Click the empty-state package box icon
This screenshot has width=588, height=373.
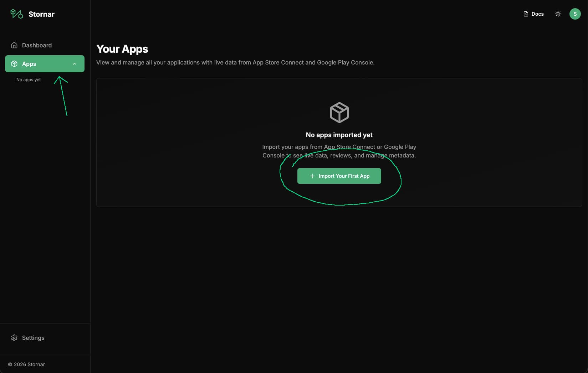tap(339, 113)
